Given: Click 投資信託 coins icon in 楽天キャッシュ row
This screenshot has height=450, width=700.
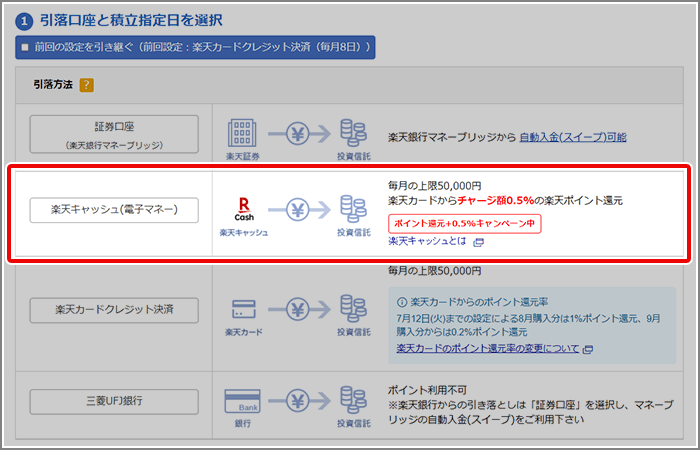Looking at the screenshot, I should coord(353,208).
